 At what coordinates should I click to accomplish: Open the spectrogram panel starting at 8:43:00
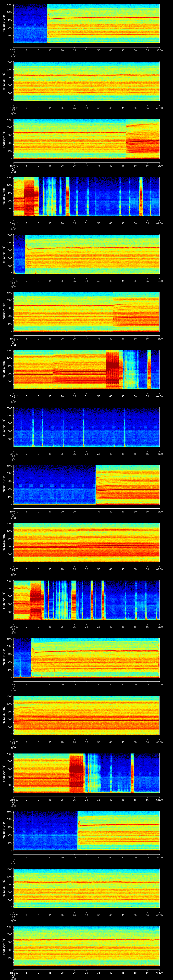click(86, 369)
